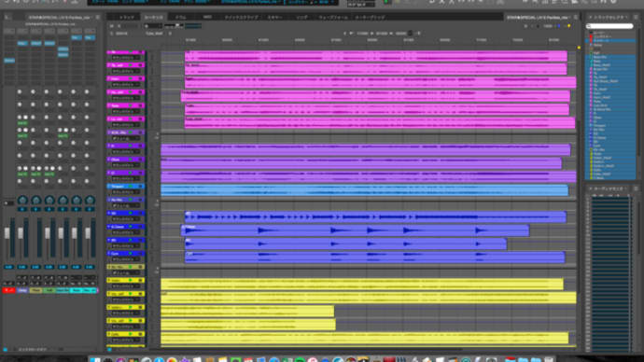Select the highlighted top row in the Track Selector list
This screenshot has width=644, height=362.
coord(613,41)
